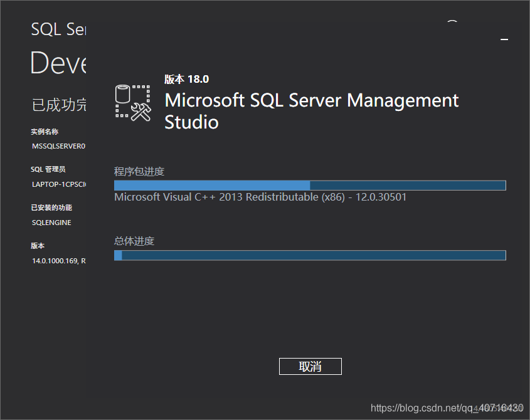Click the 'SQL 管理员' heading
This screenshot has width=530, height=420.
(x=48, y=169)
